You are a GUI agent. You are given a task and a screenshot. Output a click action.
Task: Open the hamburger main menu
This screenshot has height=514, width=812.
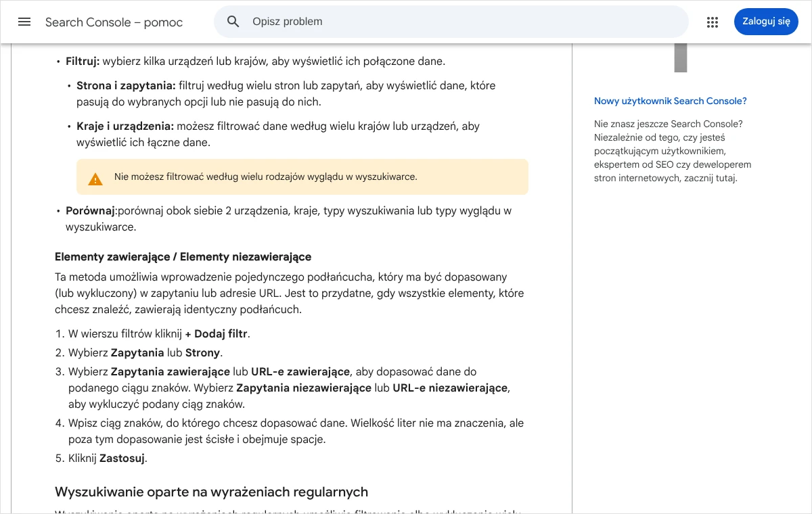pos(24,22)
